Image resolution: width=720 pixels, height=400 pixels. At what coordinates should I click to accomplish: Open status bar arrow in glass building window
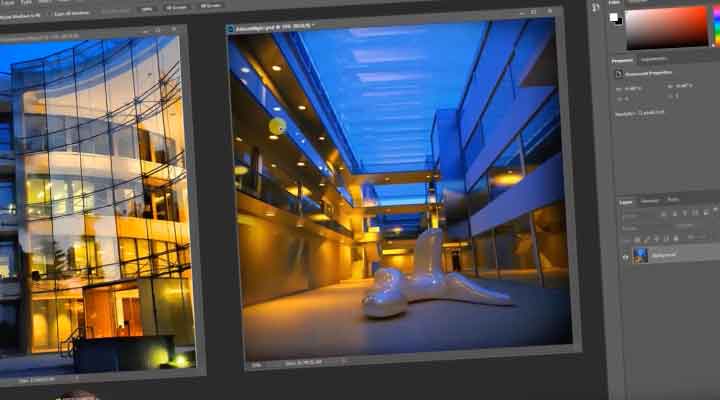click(x=77, y=378)
